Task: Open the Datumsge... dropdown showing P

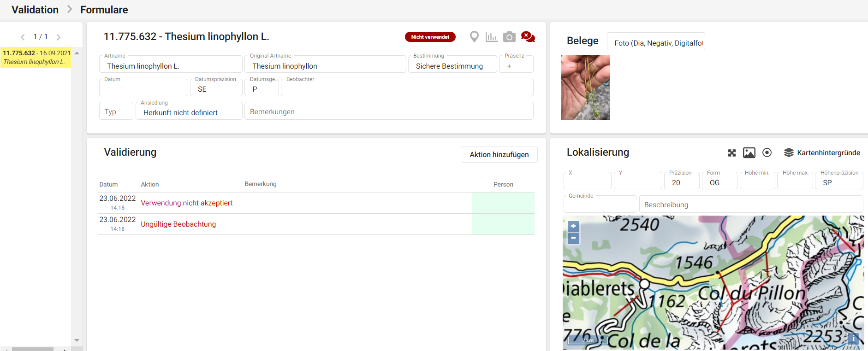Action: 262,88
